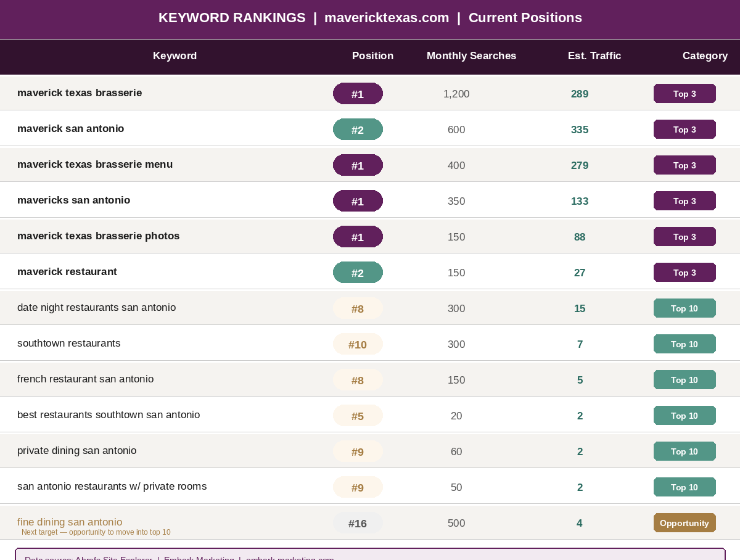Select the Est. Traffic column header
Image resolution: width=740 pixels, height=560 pixels.
pos(594,56)
